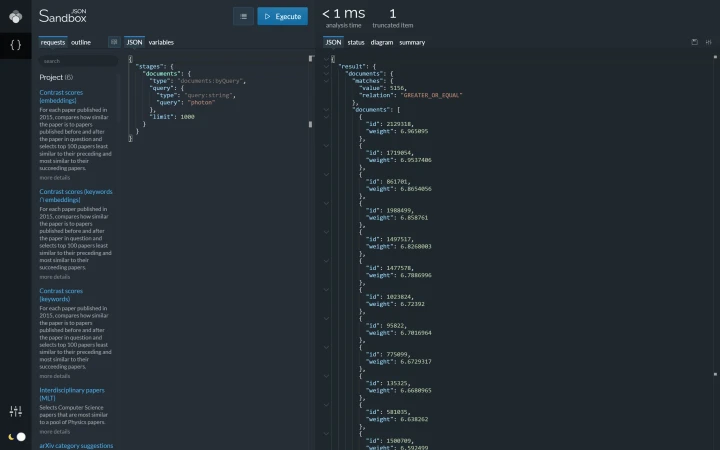Click the truncated item count "1"

pos(393,14)
